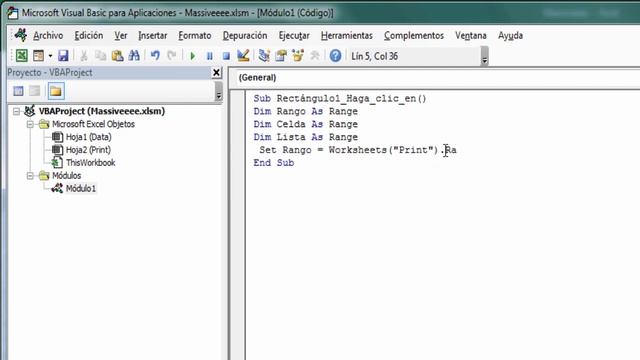Click the View Object icon in project panel
The width and height of the screenshot is (640, 360).
point(35,91)
